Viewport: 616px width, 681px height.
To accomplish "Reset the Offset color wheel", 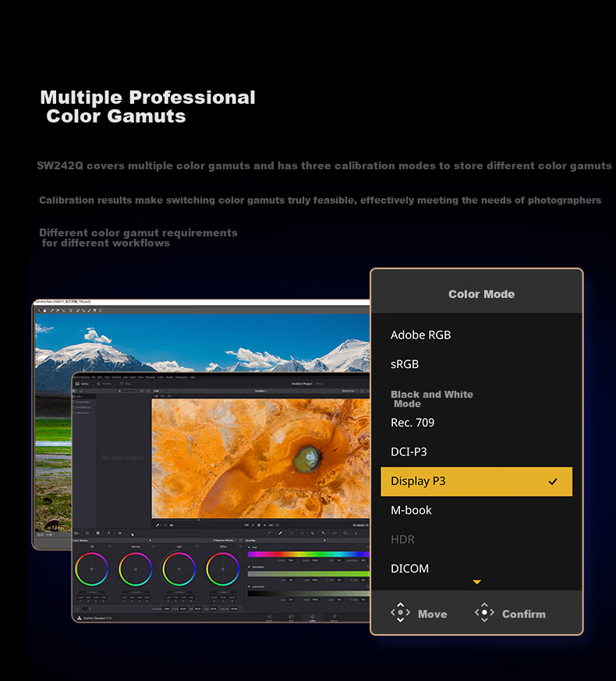I will (x=240, y=546).
